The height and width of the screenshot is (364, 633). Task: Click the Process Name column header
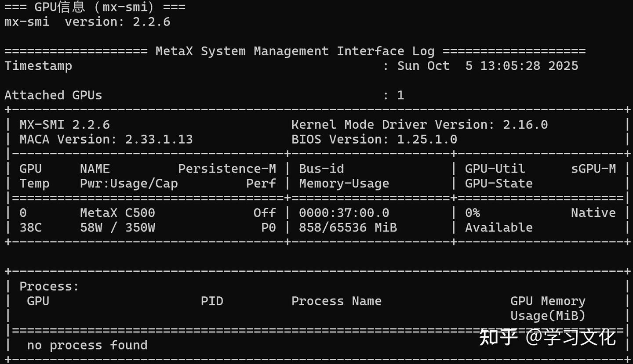pos(336,301)
